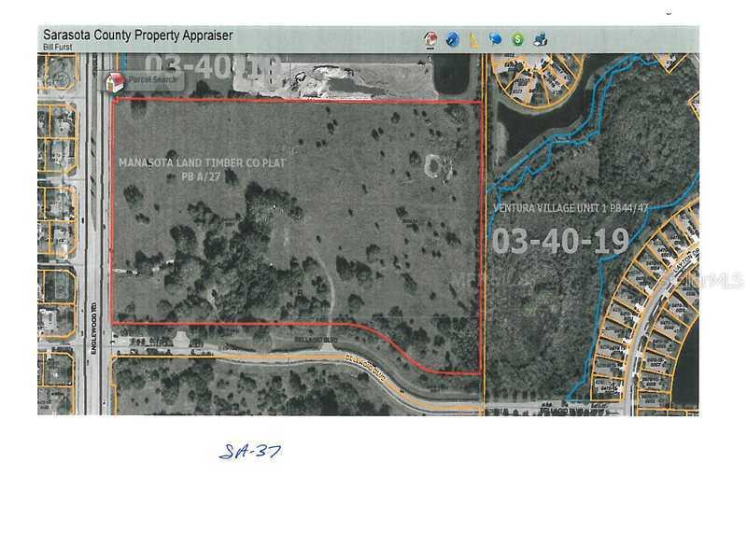Select the yellow ruler measure tool
Image resolution: width=747 pixels, height=560 pixels.
[473, 39]
